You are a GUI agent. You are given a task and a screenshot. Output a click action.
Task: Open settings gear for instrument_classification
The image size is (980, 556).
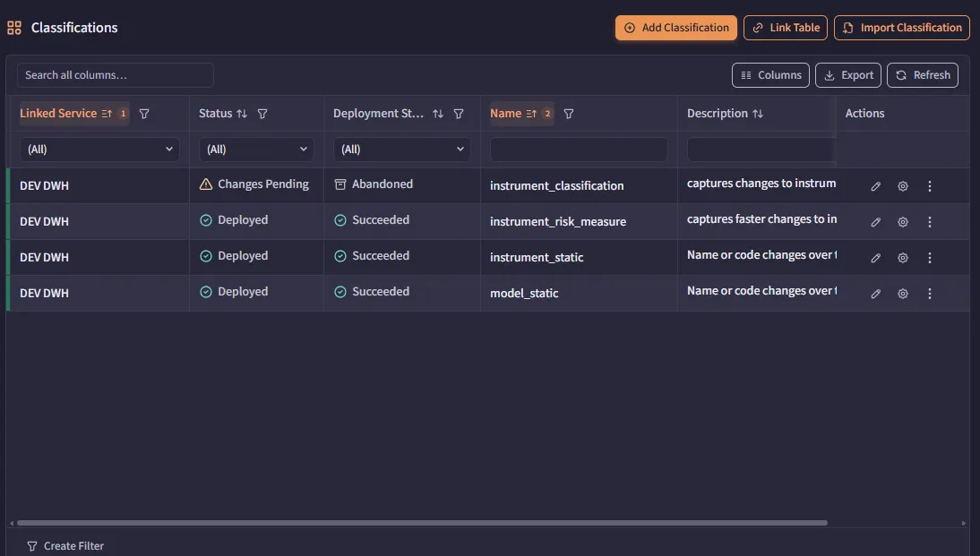point(902,186)
